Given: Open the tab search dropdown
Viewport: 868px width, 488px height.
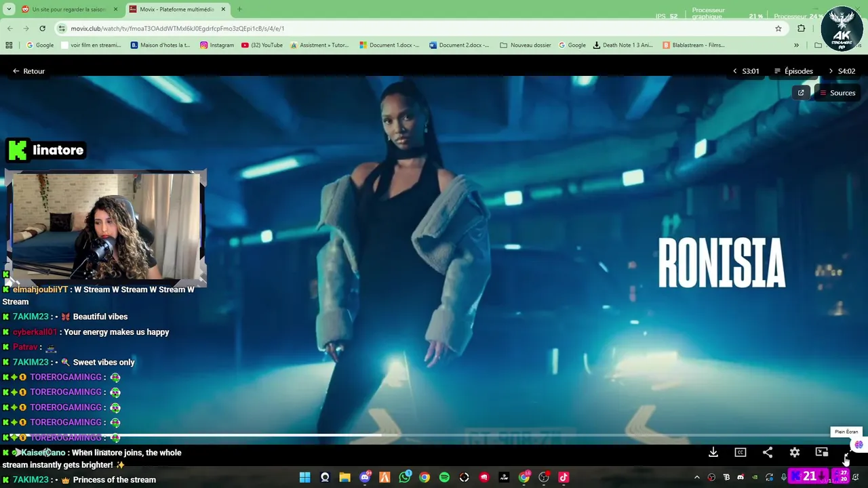Looking at the screenshot, I should [x=9, y=9].
